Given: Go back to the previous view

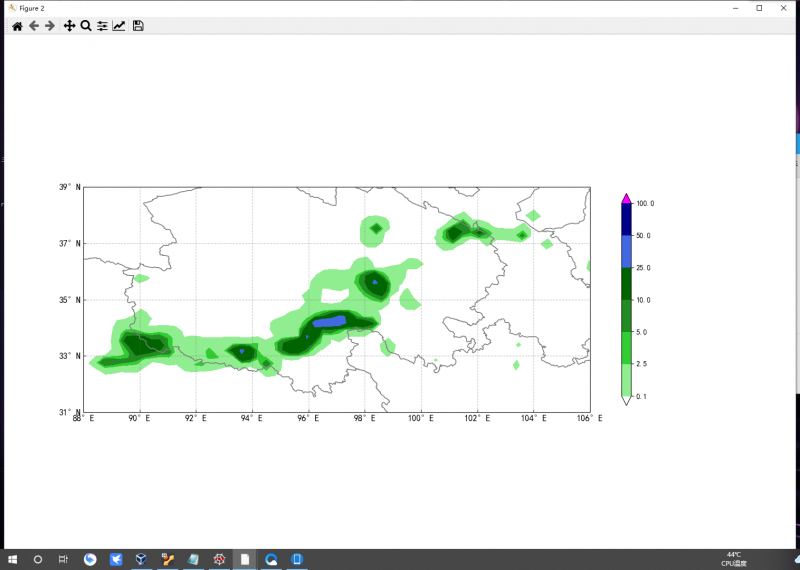Looking at the screenshot, I should [x=34, y=26].
